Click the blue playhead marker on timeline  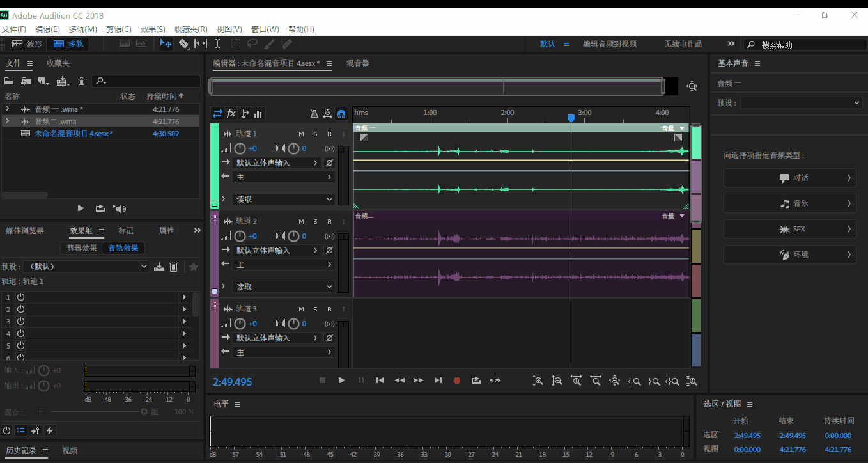click(571, 118)
